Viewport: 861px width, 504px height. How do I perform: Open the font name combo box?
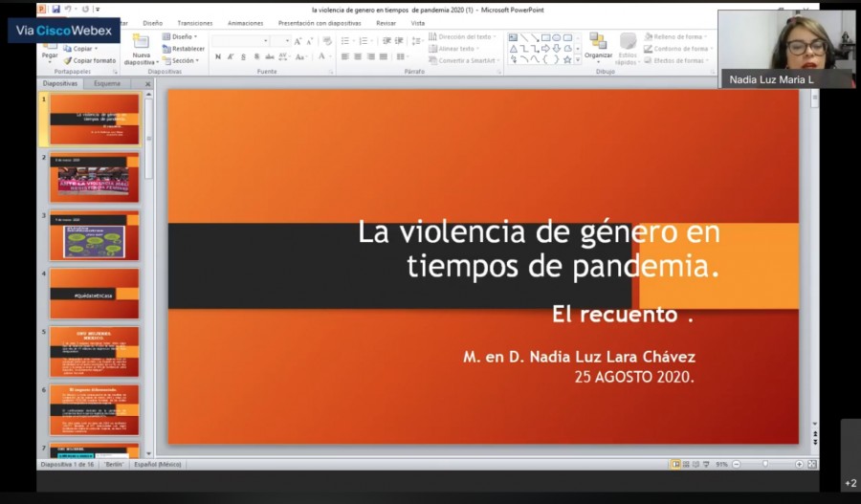click(x=240, y=41)
